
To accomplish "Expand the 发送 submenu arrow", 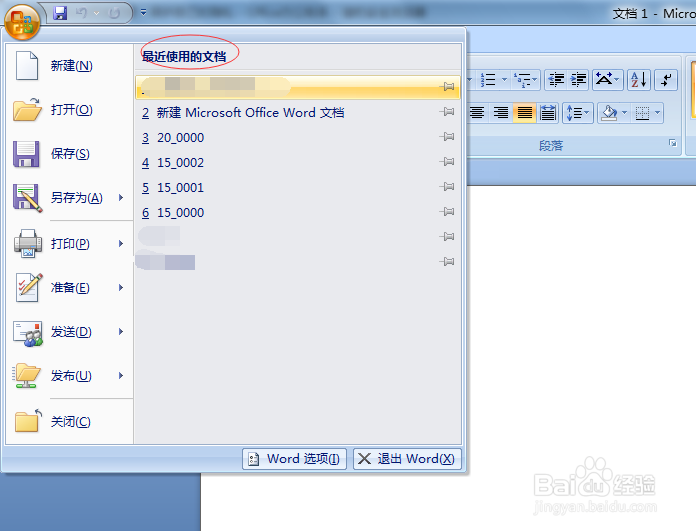I will tap(121, 332).
